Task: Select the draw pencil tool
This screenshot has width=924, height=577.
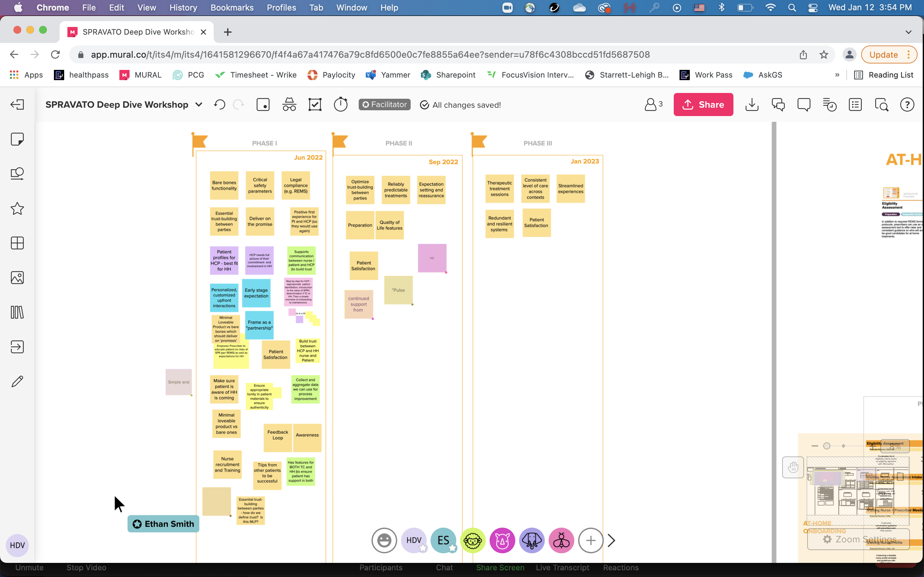Action: pos(17,381)
